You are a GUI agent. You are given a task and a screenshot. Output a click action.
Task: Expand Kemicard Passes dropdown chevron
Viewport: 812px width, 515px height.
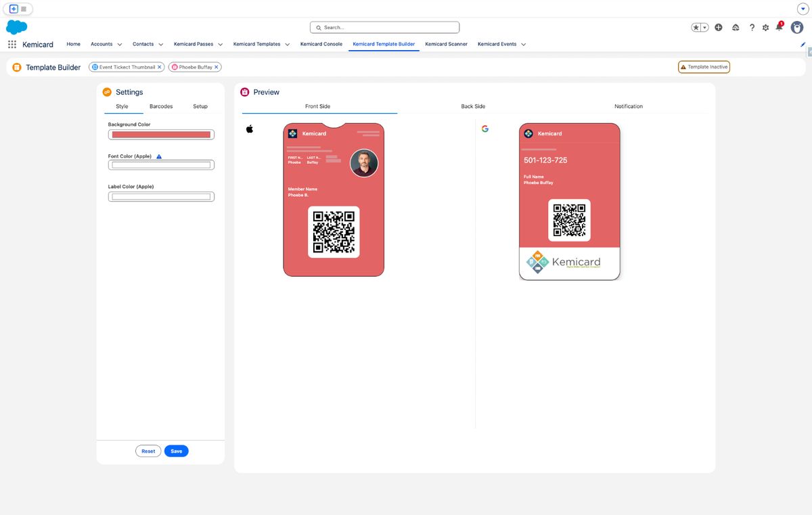[x=220, y=45]
